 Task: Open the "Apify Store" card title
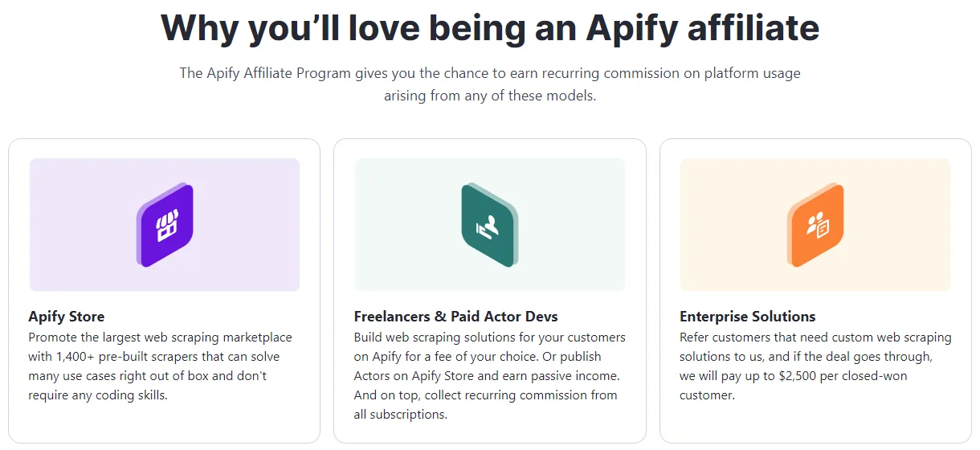67,317
